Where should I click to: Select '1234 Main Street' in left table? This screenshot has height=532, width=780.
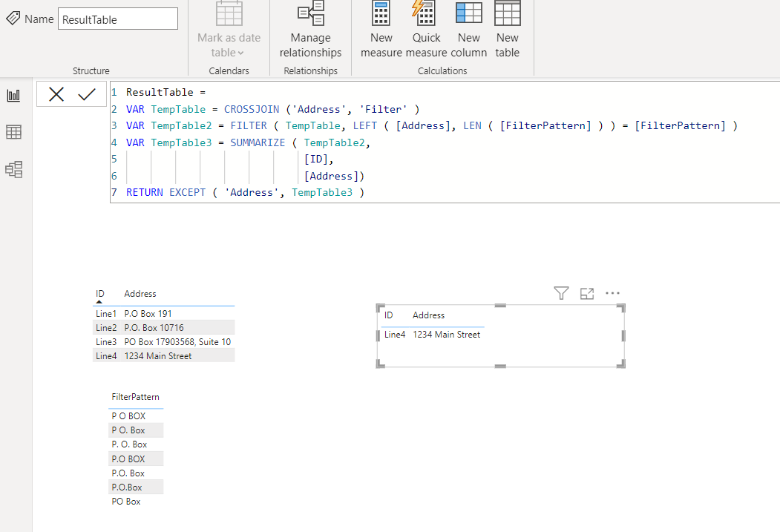click(x=157, y=356)
